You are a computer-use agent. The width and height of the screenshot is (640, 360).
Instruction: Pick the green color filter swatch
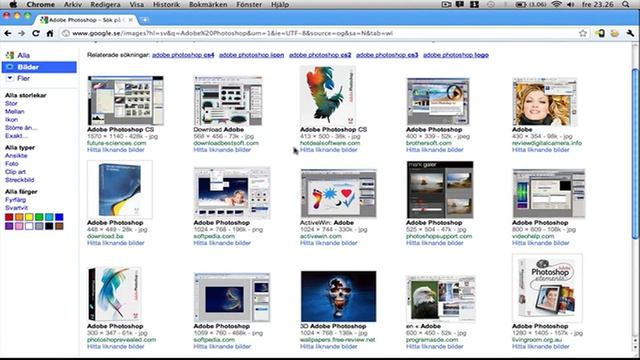[39, 217]
